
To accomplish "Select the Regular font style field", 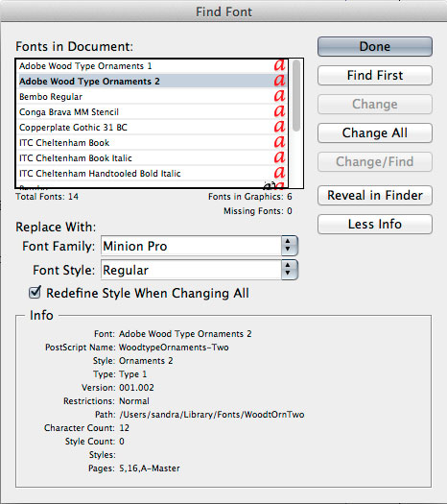I will click(192, 270).
